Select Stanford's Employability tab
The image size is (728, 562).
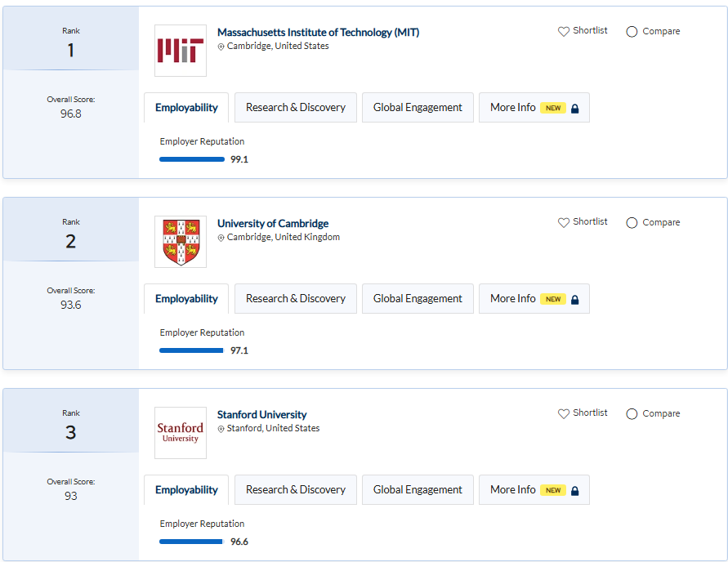[x=186, y=490]
